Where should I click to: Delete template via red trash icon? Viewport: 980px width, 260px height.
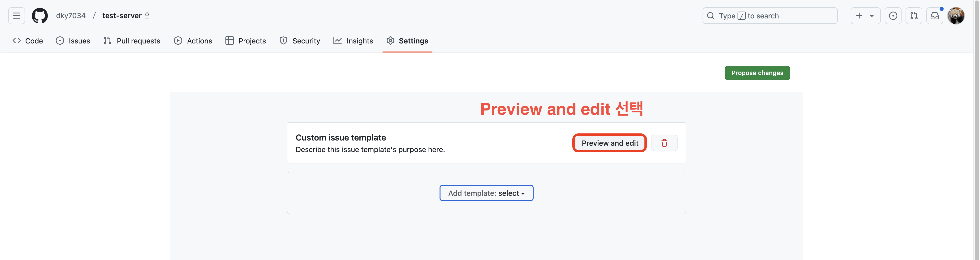pos(664,143)
